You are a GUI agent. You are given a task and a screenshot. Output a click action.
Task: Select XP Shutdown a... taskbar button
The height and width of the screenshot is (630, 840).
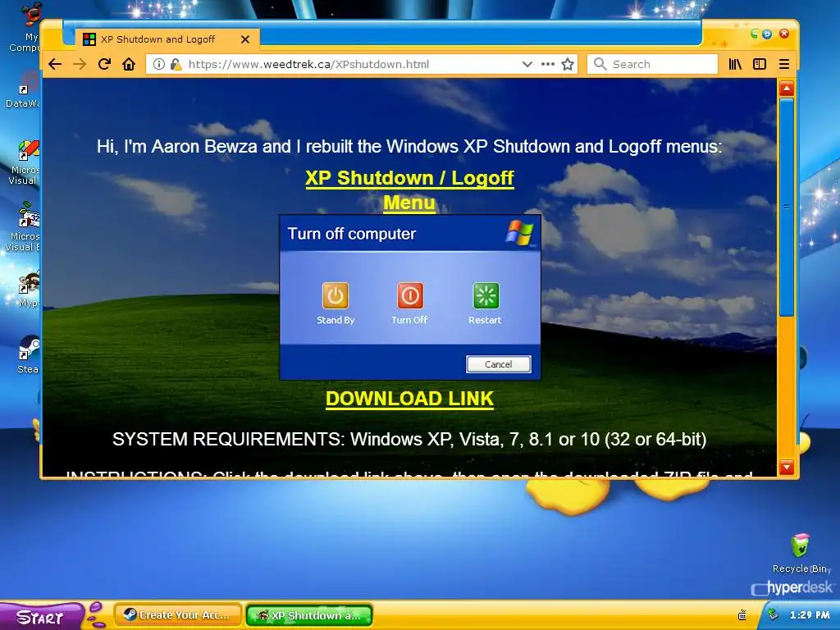[x=309, y=615]
